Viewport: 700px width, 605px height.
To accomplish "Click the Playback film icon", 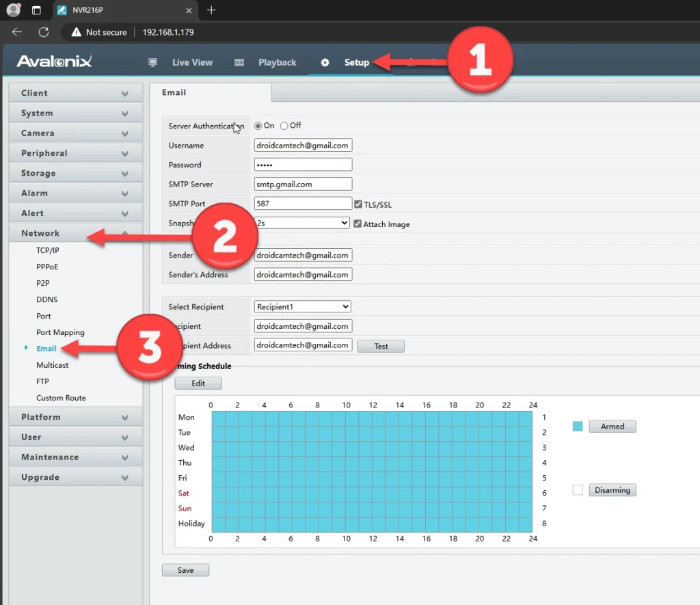I will 239,62.
